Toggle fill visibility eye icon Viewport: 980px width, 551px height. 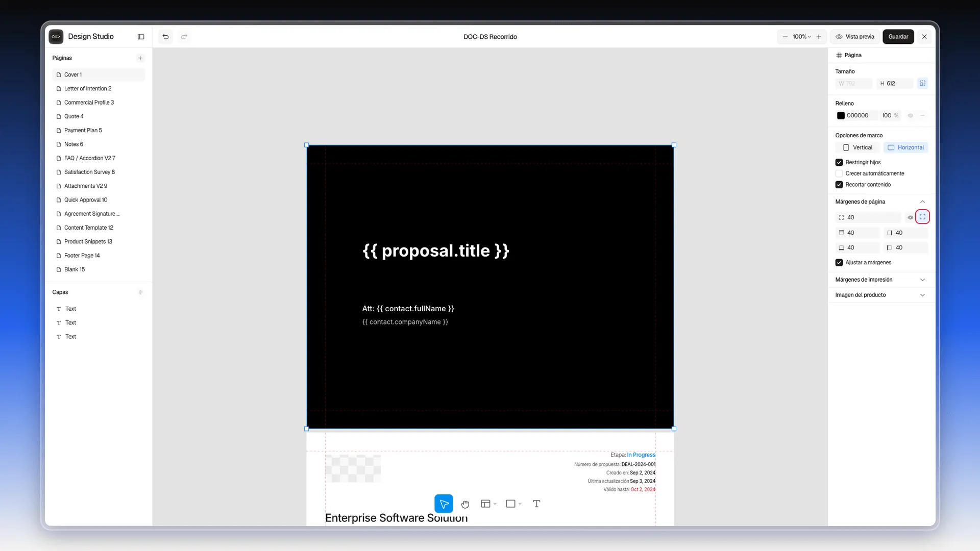tap(910, 116)
